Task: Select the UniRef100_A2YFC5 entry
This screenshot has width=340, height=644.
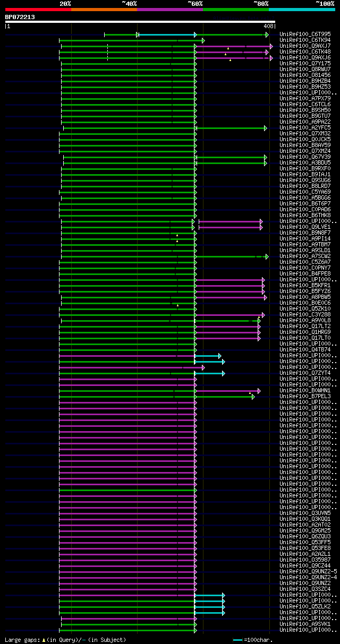Action: click(305, 127)
